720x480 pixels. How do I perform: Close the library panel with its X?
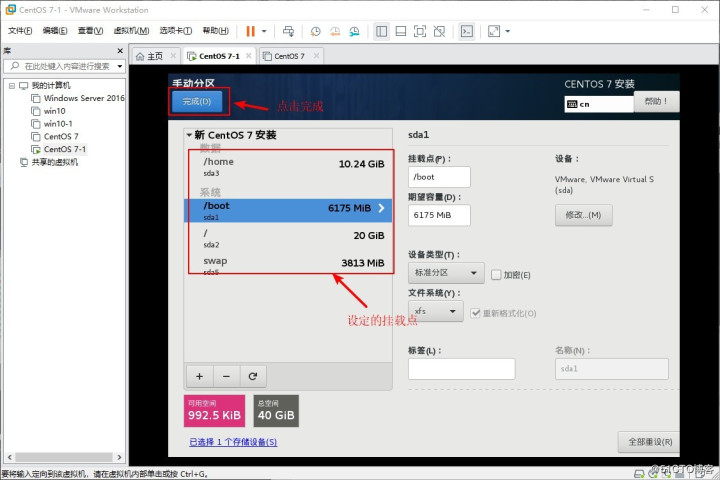[x=120, y=51]
